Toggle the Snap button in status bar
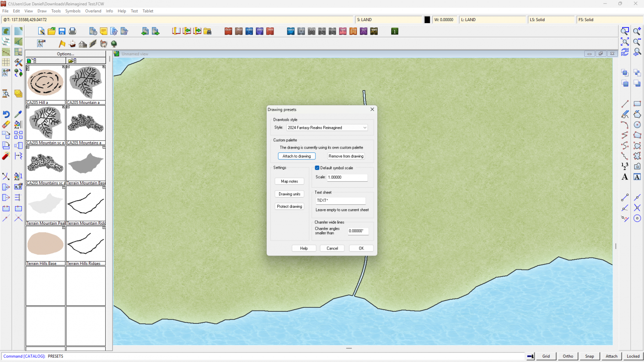Screen dimensions: 644x362 589,356
